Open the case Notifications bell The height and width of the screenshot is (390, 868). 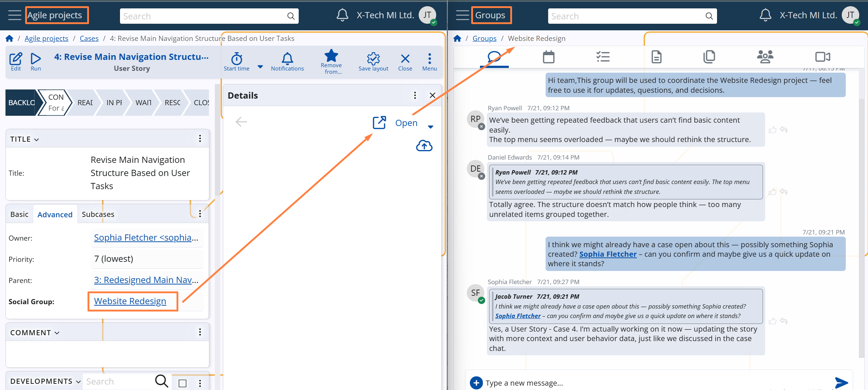point(287,58)
